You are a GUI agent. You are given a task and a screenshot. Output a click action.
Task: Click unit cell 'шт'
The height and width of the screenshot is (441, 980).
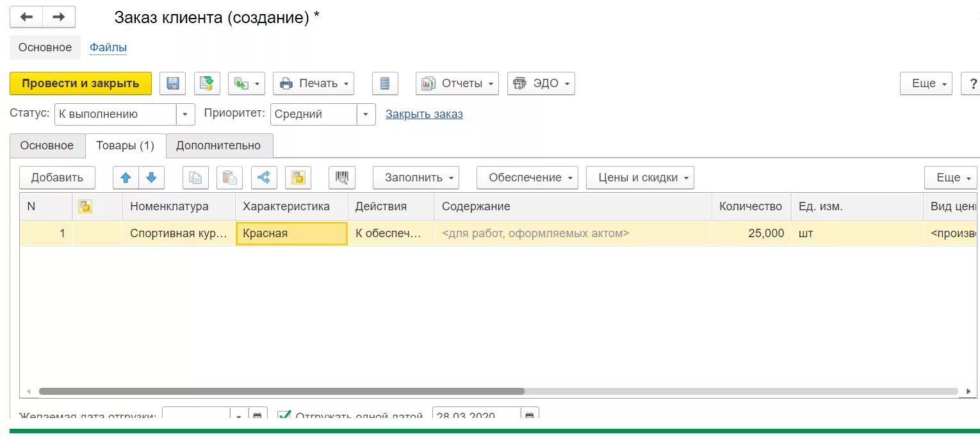(x=857, y=233)
